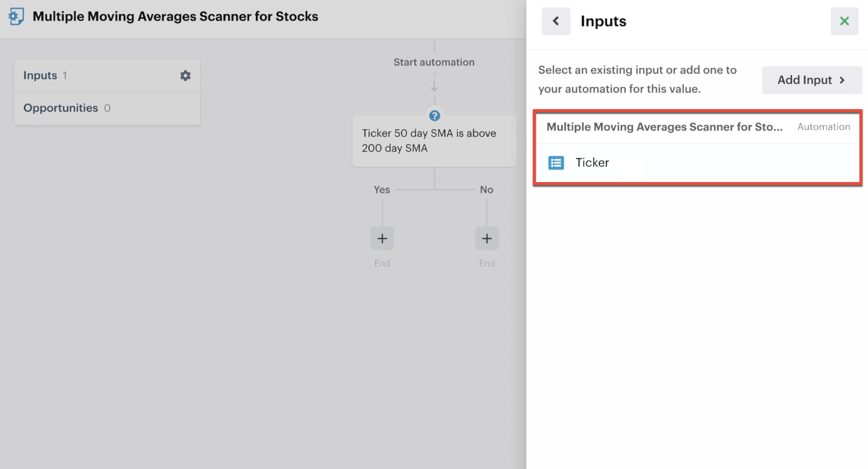Add an action under the No branch
The height and width of the screenshot is (469, 868).
(487, 238)
